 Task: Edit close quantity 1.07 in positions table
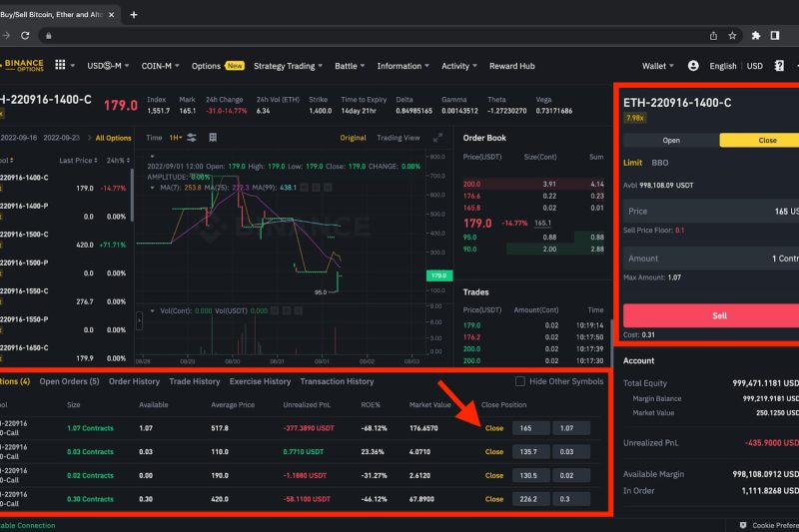(571, 428)
